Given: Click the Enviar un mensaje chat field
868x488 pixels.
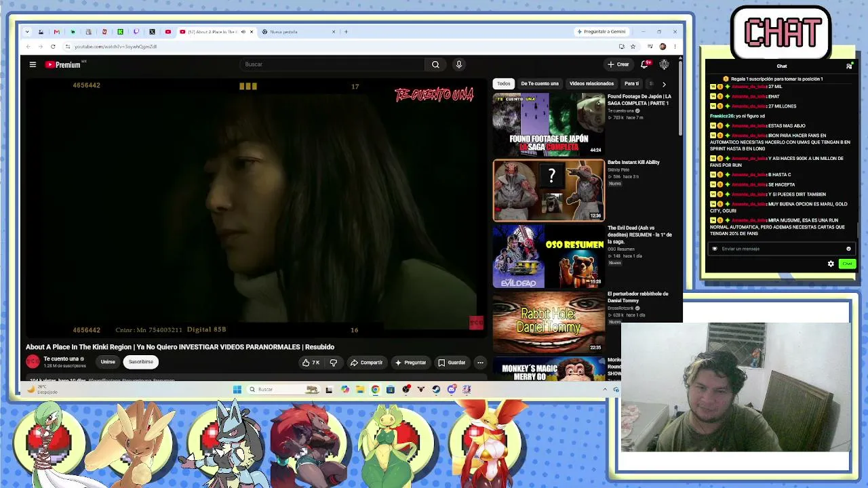Looking at the screenshot, I should 781,249.
